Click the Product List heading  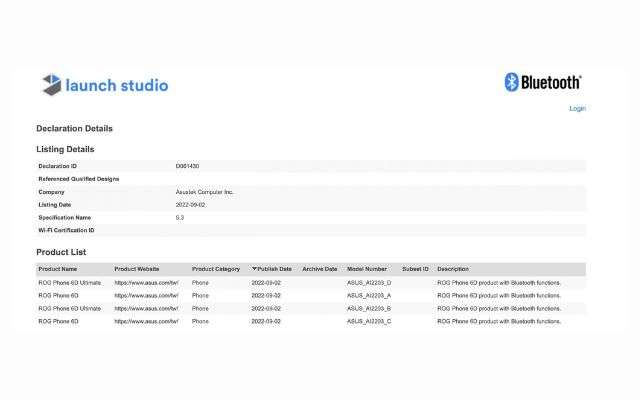[x=61, y=252]
